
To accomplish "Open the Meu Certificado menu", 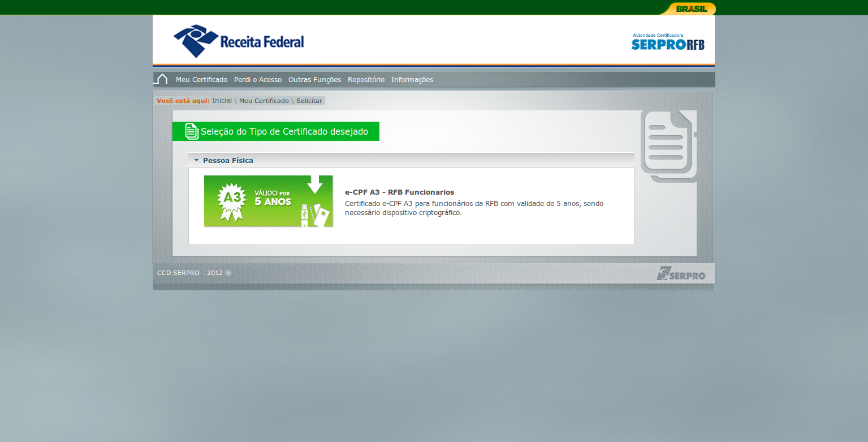I will (201, 80).
